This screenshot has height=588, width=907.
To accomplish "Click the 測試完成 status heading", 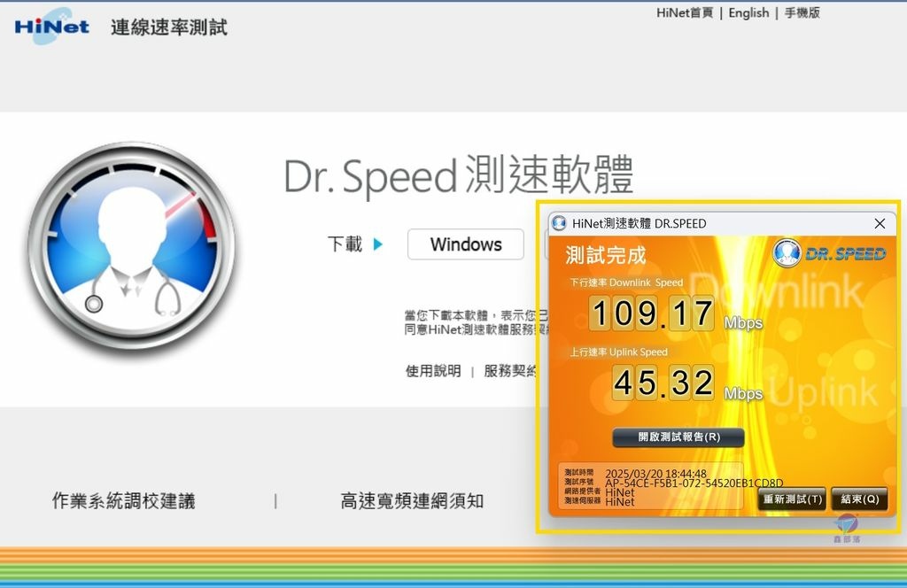I will coord(606,255).
